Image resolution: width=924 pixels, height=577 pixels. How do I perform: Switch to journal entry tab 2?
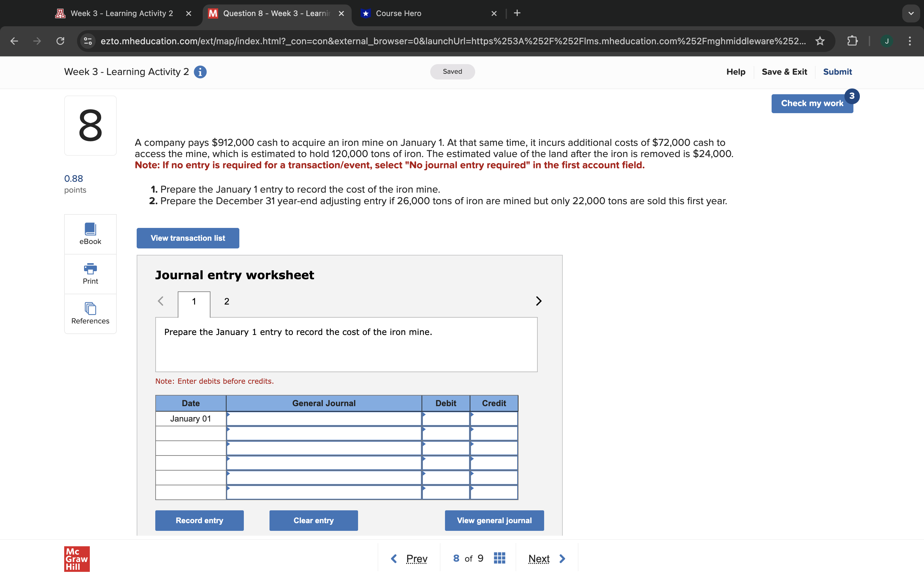click(227, 301)
